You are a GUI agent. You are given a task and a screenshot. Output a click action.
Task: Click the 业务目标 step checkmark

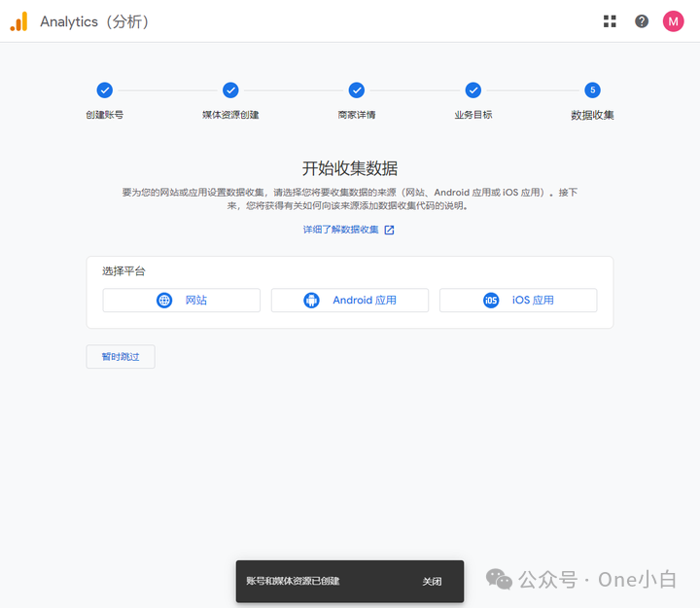472,90
